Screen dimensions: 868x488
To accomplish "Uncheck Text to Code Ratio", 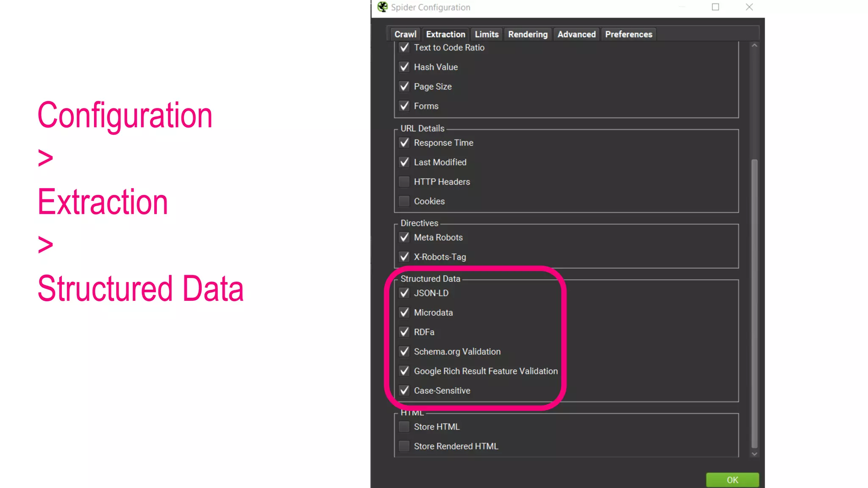I will [404, 47].
